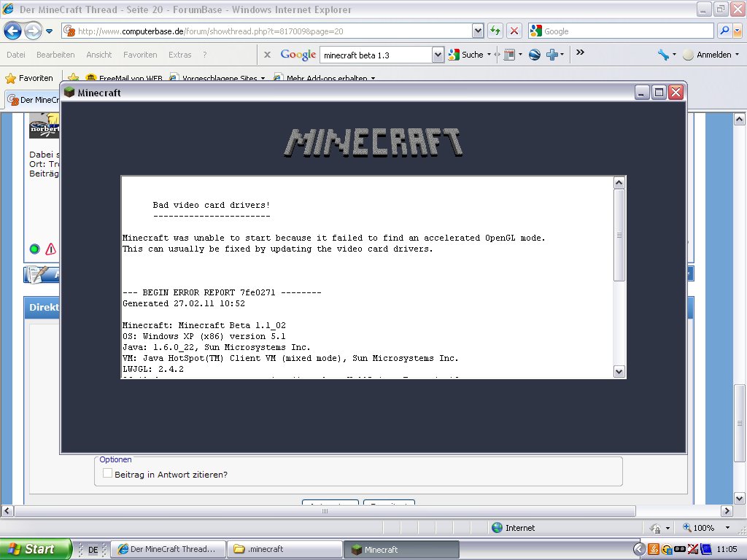Click the Google Earth globe toolbar icon
Screen dimensions: 747x560
(535, 55)
